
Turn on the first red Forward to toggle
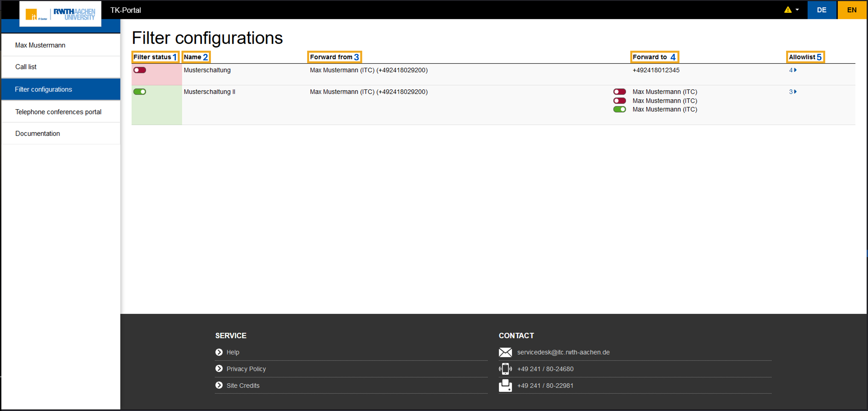click(619, 92)
